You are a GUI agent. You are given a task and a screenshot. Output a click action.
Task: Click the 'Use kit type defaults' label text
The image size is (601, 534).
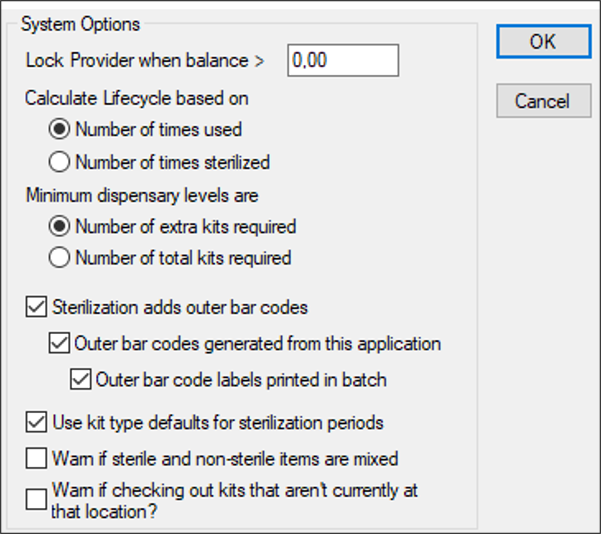pyautogui.click(x=218, y=422)
